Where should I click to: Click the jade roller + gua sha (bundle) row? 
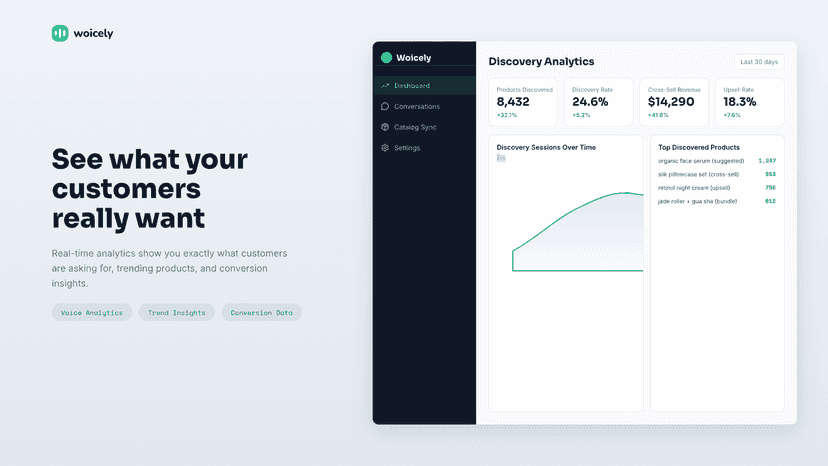tap(717, 201)
